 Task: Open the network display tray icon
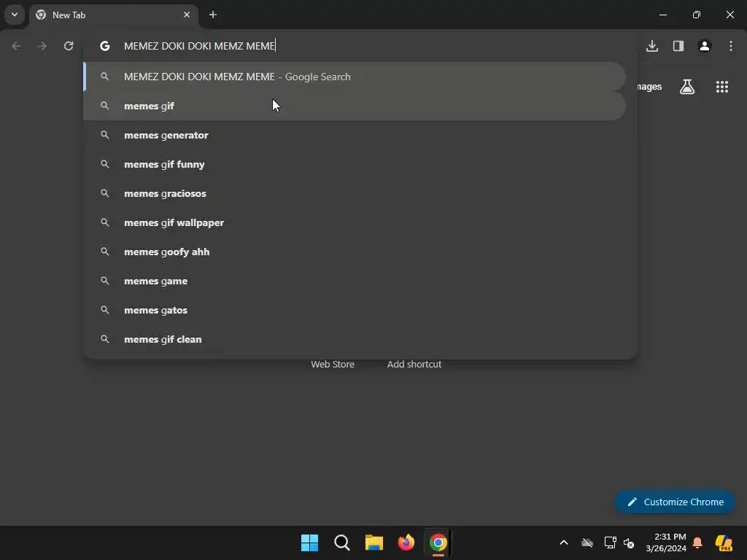[610, 542]
